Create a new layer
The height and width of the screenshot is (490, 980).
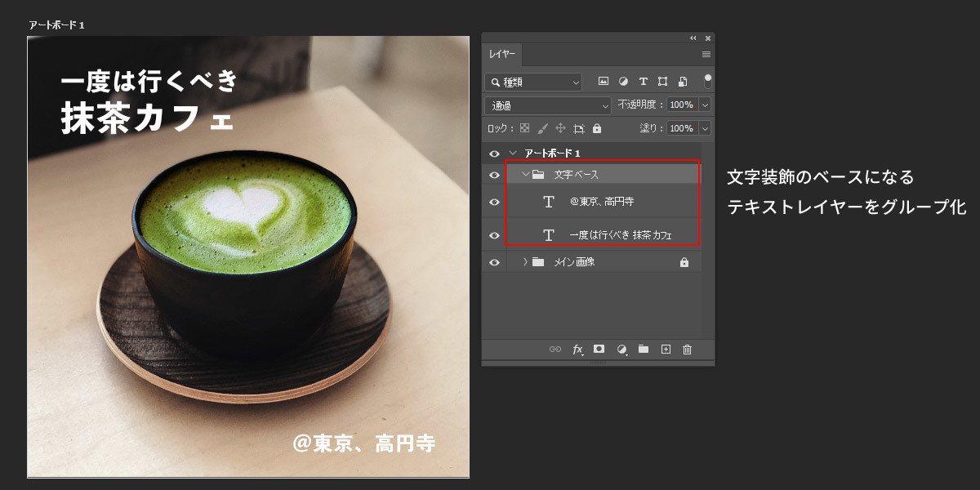(666, 350)
